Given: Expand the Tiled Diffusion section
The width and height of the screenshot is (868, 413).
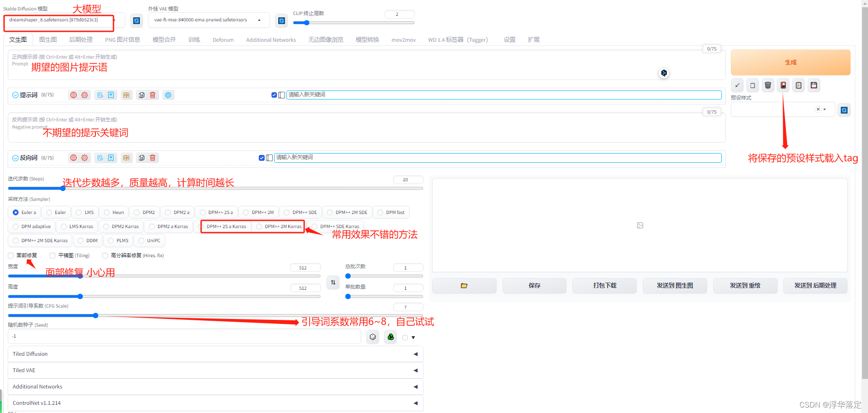Looking at the screenshot, I should pos(216,354).
